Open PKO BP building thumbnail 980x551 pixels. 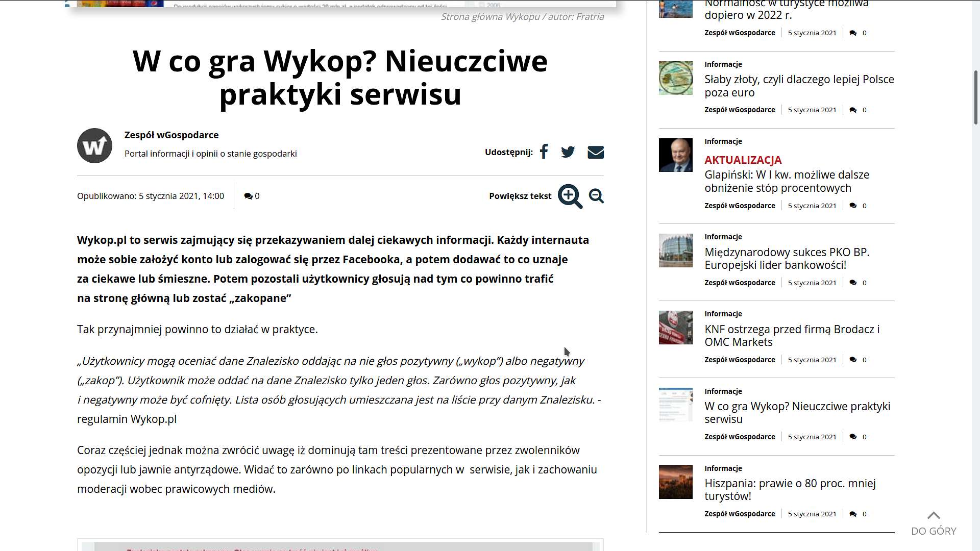[676, 251]
